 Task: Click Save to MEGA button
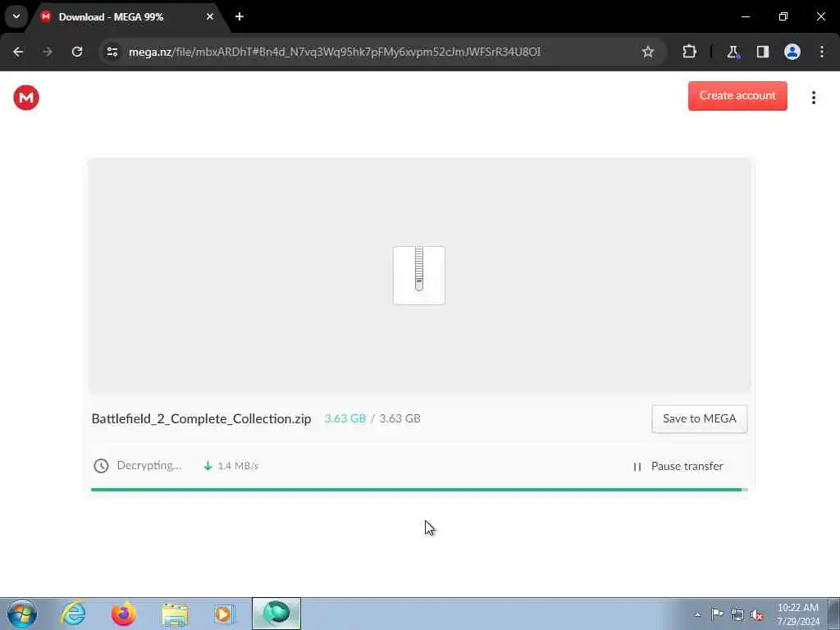pos(699,419)
